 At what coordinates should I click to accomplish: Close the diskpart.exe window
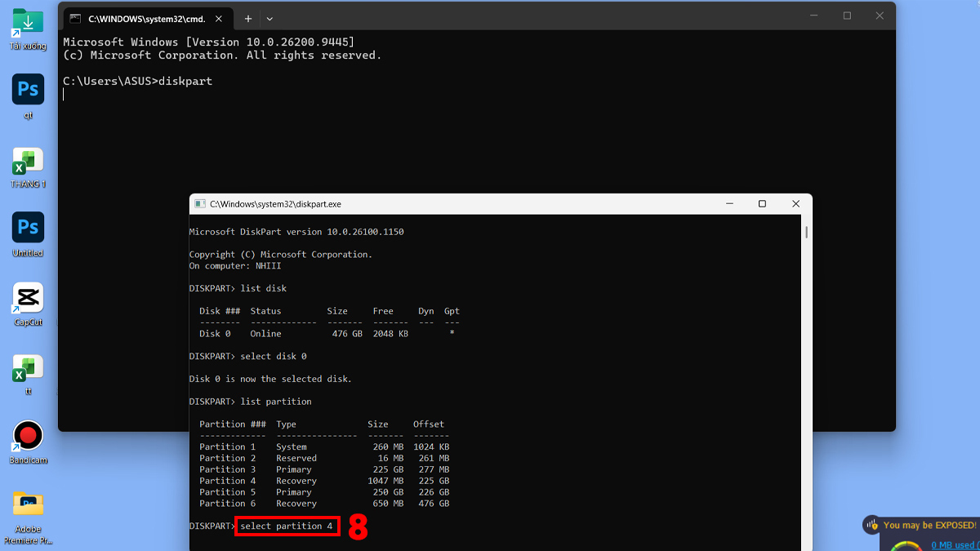coord(795,204)
